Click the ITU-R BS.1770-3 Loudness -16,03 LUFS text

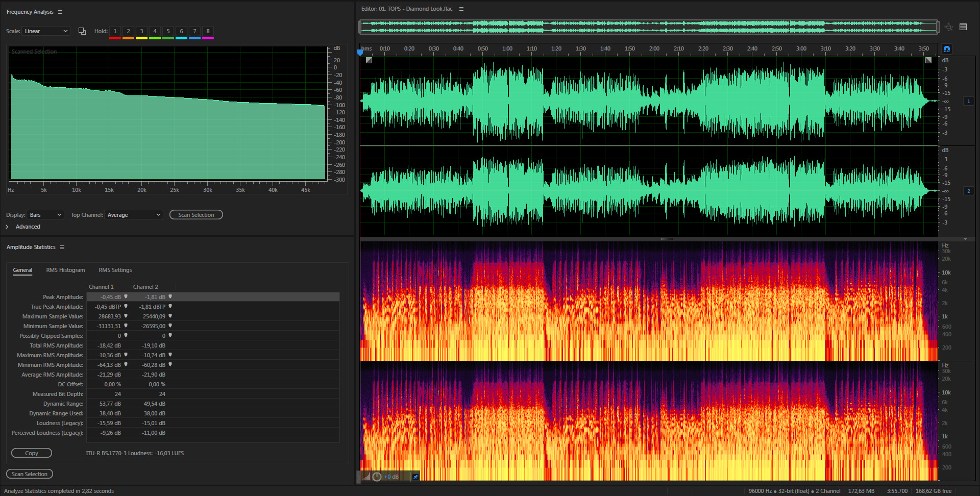pos(135,453)
